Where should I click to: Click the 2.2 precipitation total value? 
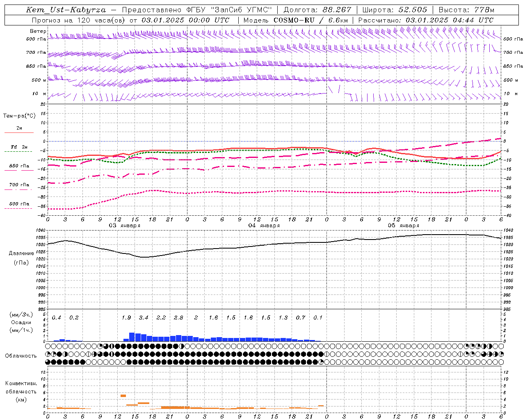[x=161, y=318]
